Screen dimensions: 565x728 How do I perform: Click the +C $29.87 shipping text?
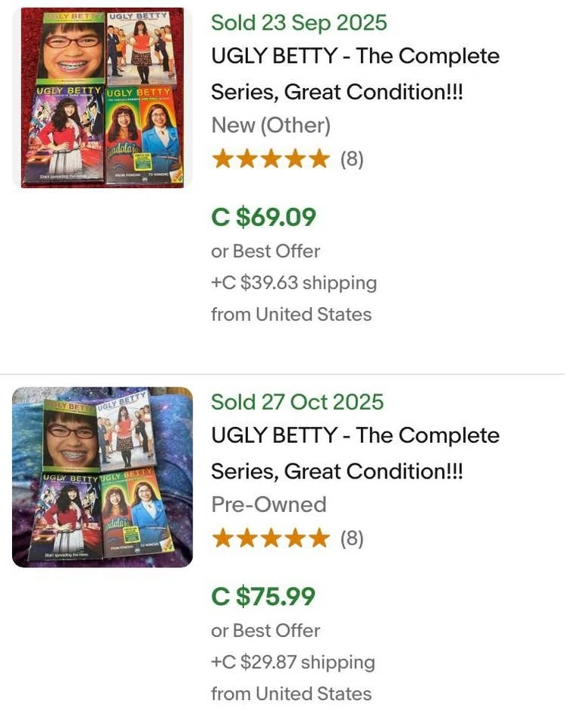[x=293, y=662]
